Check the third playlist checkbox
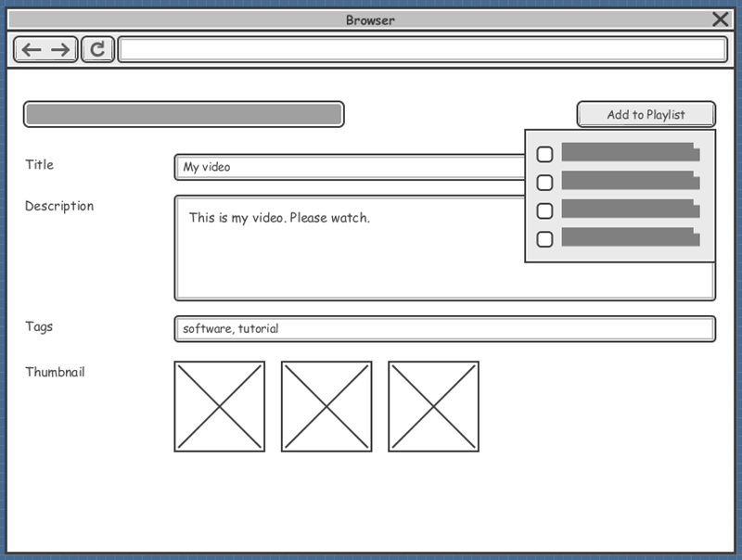 (544, 211)
